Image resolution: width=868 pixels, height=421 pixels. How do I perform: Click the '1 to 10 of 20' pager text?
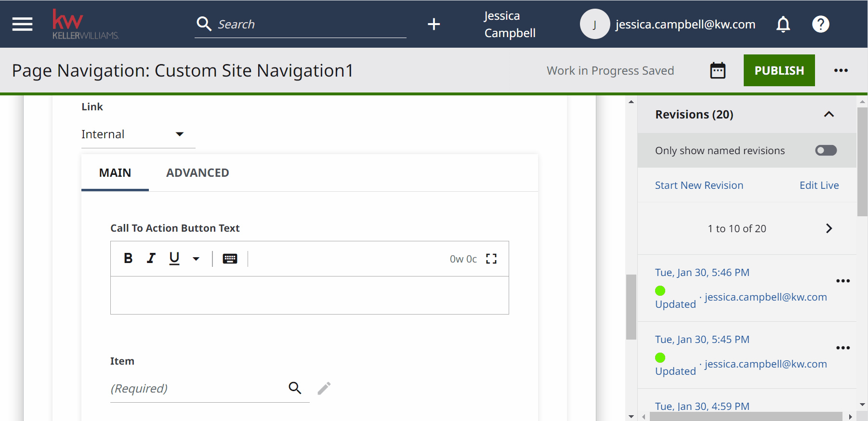(x=737, y=229)
